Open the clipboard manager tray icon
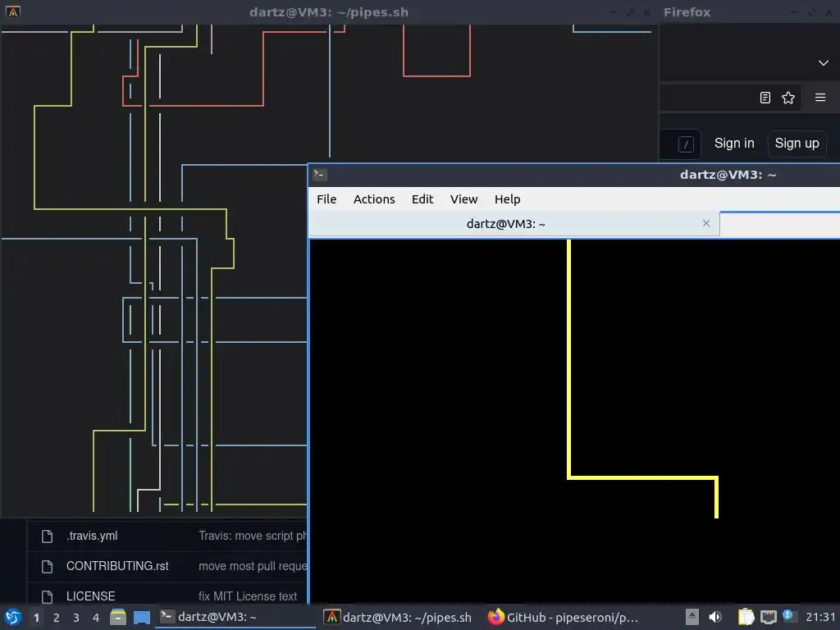 pyautogui.click(x=746, y=617)
